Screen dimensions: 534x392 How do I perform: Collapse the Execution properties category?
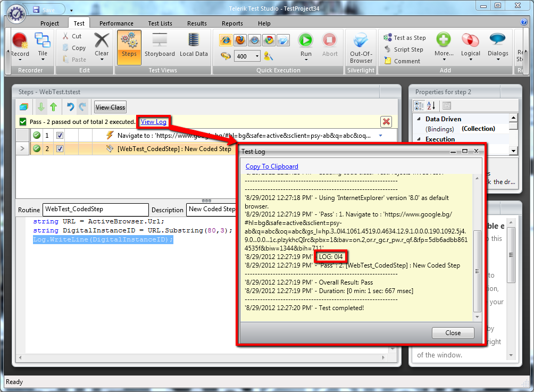(x=419, y=139)
